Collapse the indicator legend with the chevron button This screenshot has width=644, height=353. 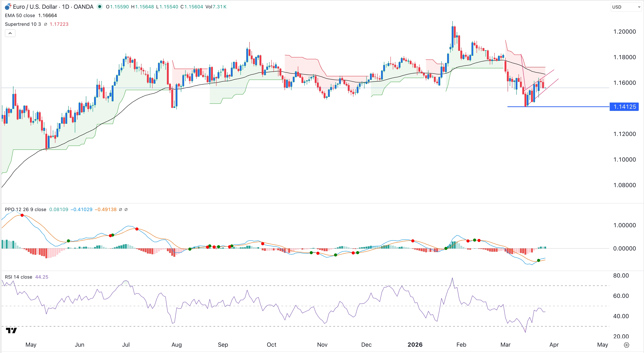pos(10,33)
